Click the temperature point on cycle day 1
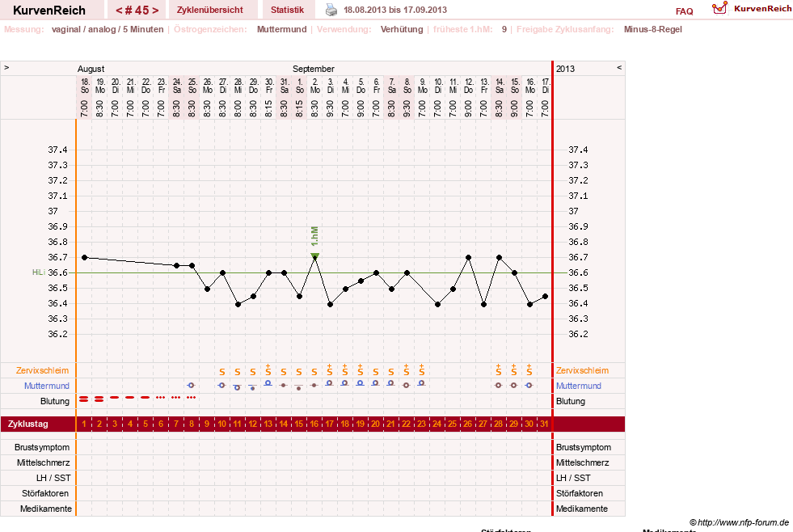793x532 pixels. click(84, 257)
